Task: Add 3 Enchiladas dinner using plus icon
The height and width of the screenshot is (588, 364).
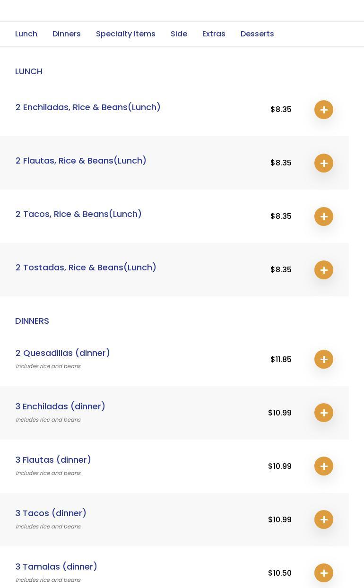Action: pos(324,413)
